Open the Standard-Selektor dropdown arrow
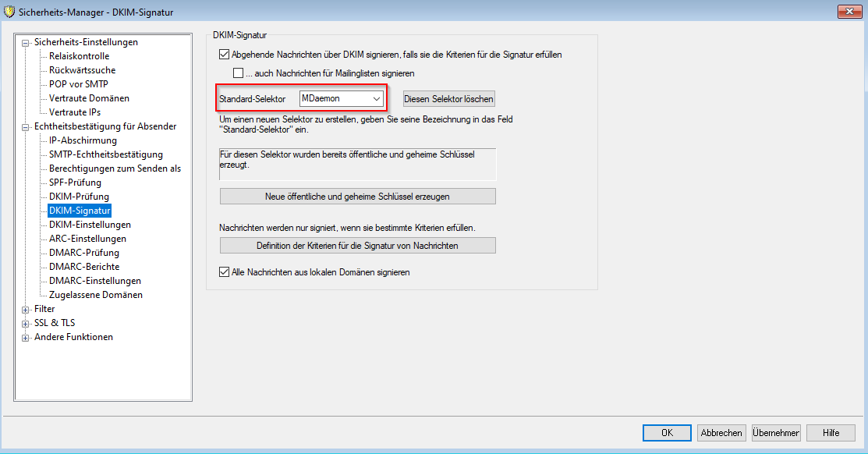The image size is (868, 454). coord(377,99)
